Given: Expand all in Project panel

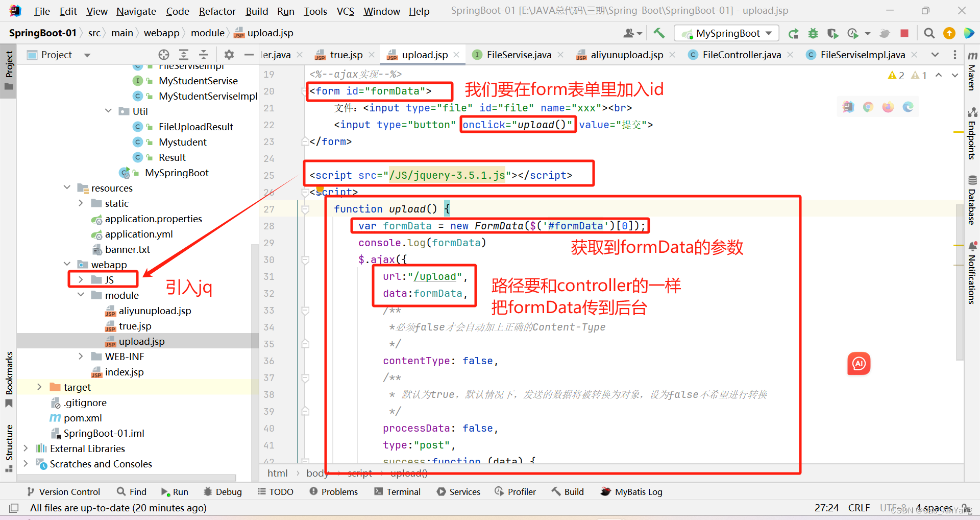Looking at the screenshot, I should [184, 55].
